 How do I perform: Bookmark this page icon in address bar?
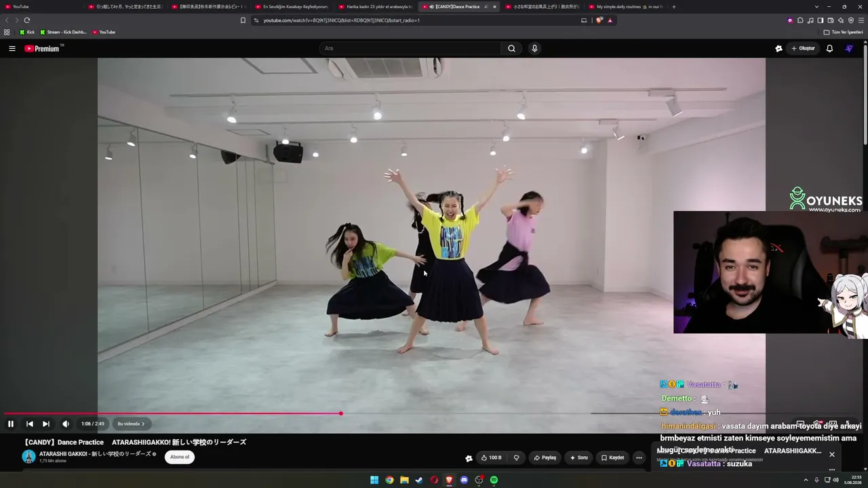tap(243, 20)
